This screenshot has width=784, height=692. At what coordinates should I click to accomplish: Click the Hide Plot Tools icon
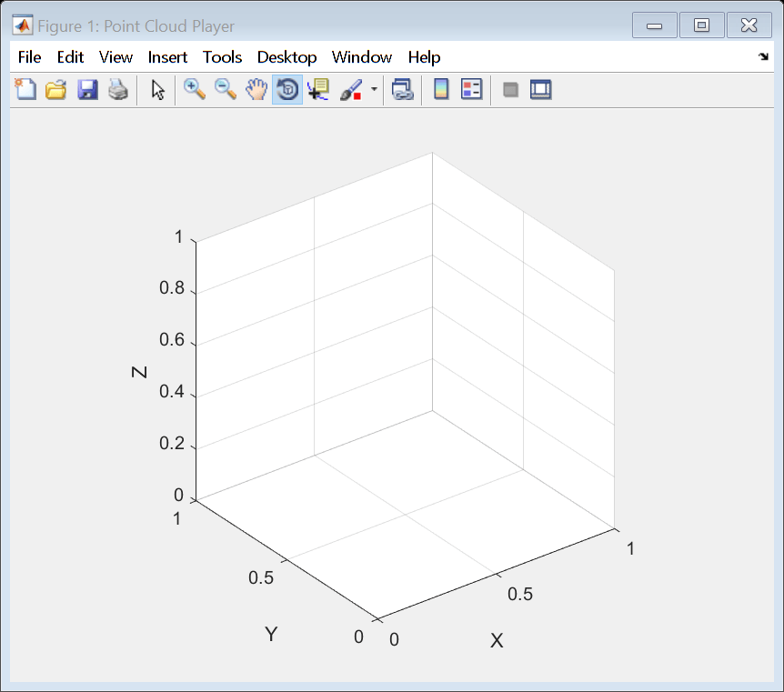(x=510, y=90)
